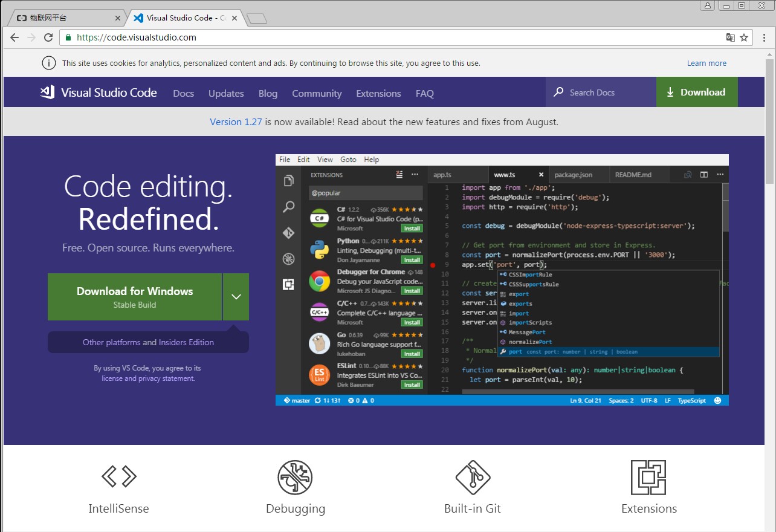Select the Visual Studio Code browser tab
The image size is (776, 532).
184,18
